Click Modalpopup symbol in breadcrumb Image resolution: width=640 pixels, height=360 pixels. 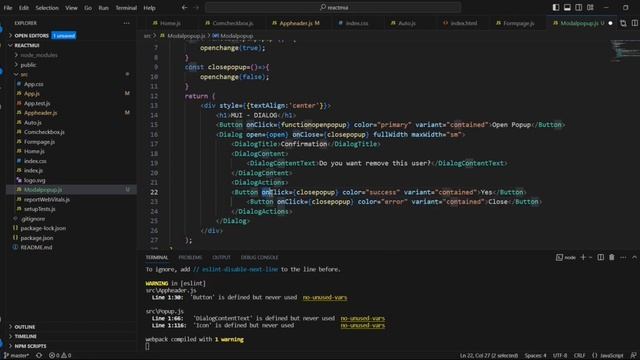click(x=236, y=36)
